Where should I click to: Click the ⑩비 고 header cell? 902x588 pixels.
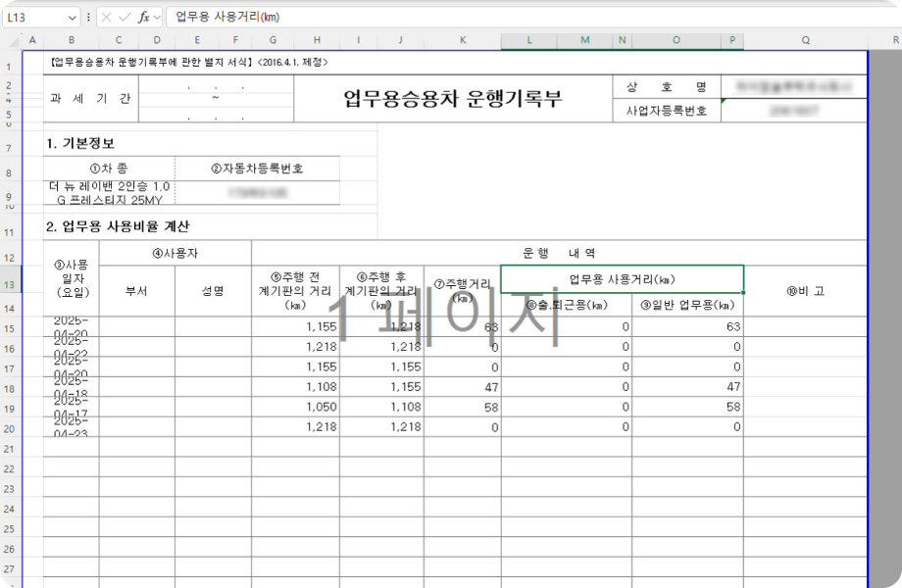pyautogui.click(x=805, y=291)
